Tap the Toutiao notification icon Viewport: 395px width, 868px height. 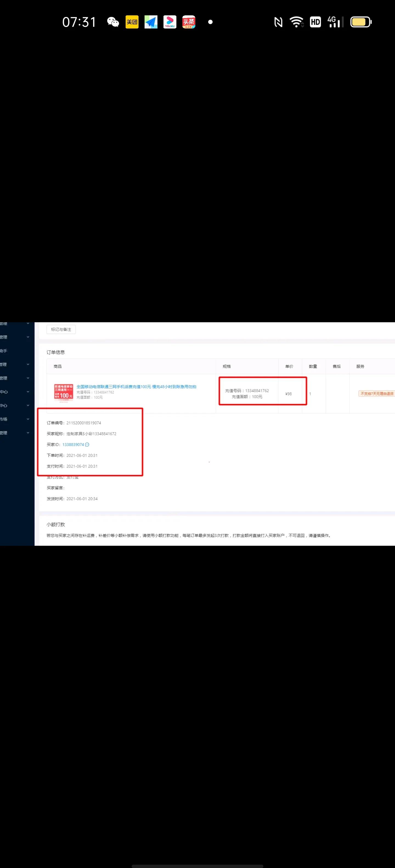coord(188,22)
